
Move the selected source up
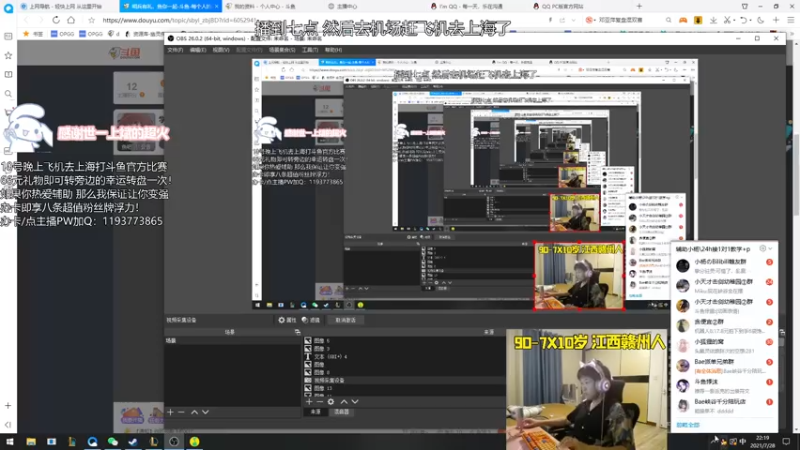[x=344, y=402]
